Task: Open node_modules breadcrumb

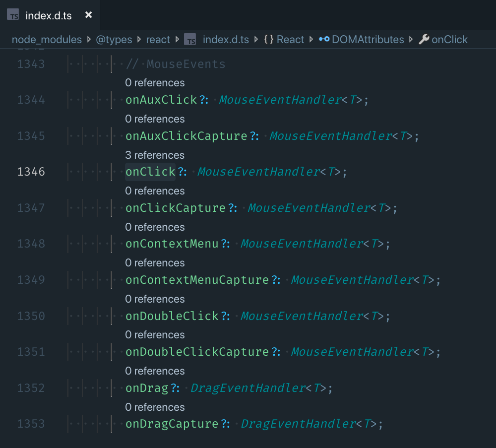Action: [47, 40]
